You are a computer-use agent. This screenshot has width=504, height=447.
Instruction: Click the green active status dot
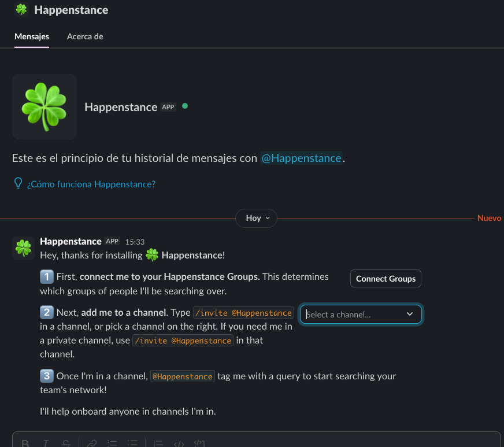(185, 106)
